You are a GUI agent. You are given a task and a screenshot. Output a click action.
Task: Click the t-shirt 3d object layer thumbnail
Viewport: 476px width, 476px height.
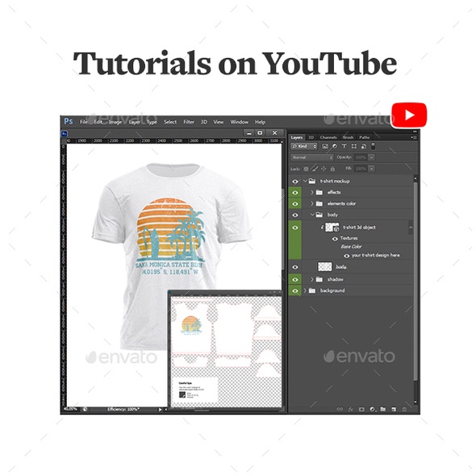tap(332, 228)
